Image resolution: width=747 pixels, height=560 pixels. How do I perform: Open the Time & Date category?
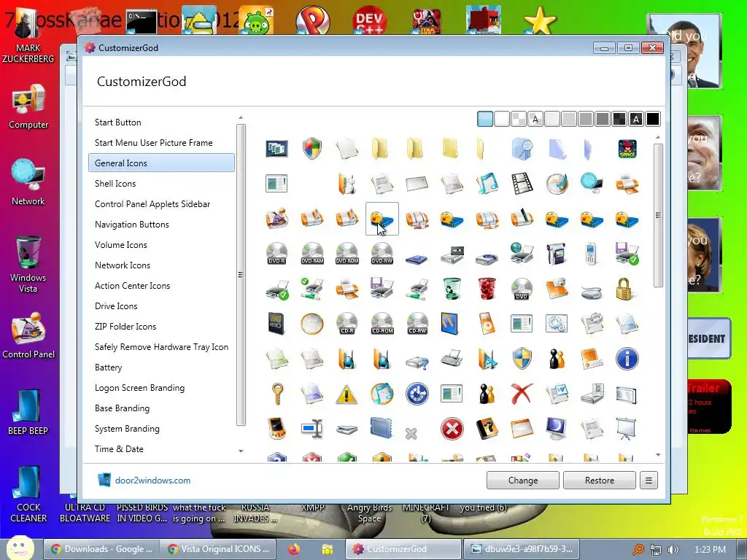[119, 449]
